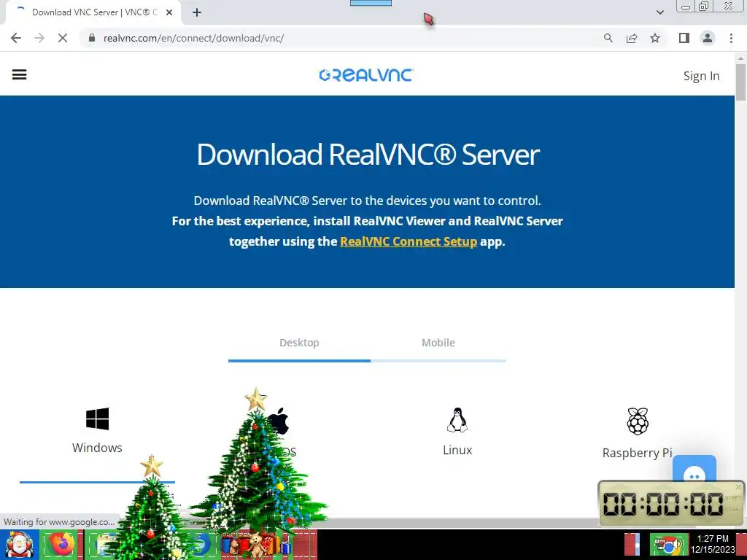The image size is (747, 560).
Task: Select the Raspberry Pi icon
Action: click(638, 421)
